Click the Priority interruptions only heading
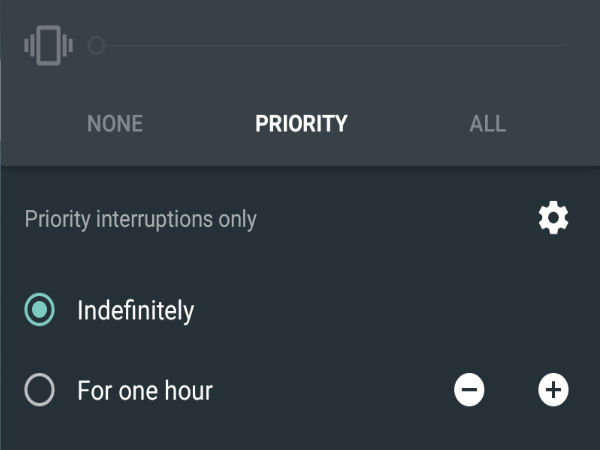This screenshot has height=450, width=600. (x=140, y=220)
